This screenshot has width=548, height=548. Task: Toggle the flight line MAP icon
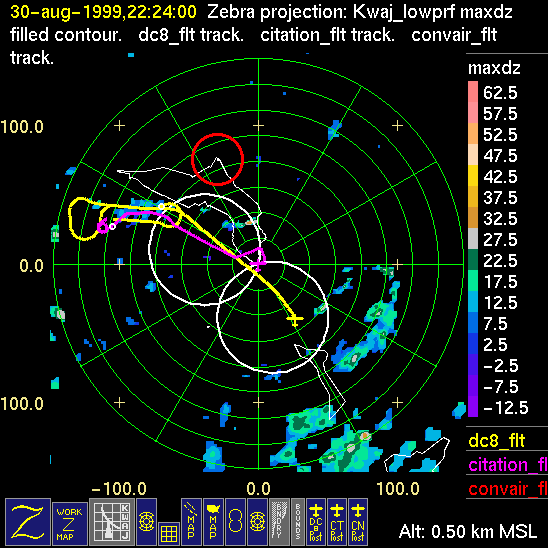coord(191,522)
